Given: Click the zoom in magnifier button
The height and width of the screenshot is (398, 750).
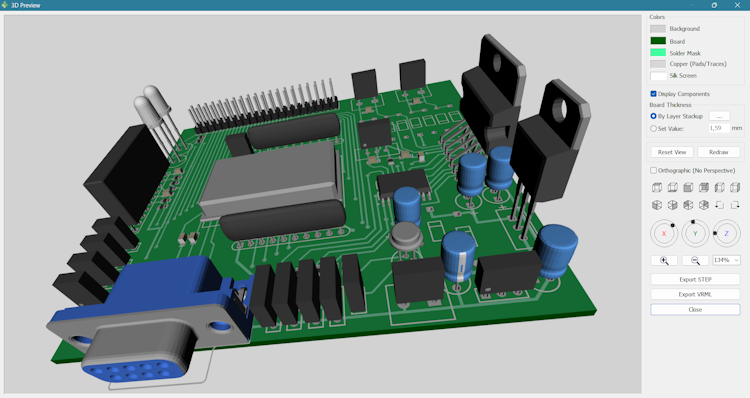Looking at the screenshot, I should tap(664, 260).
